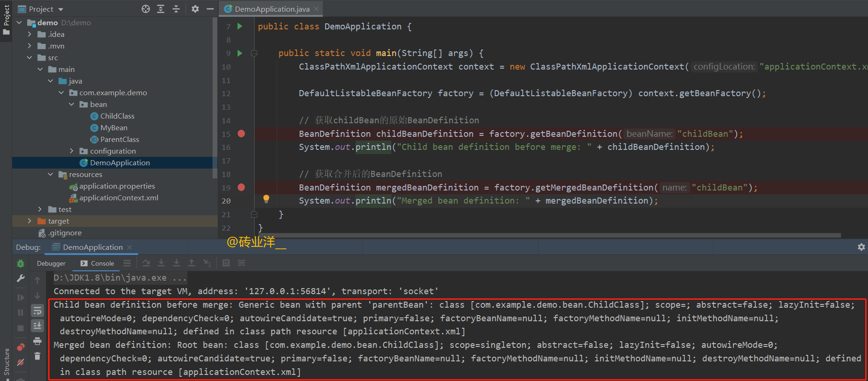This screenshot has height=381, width=868.
Task: Click the print console output icon
Action: [x=37, y=341]
